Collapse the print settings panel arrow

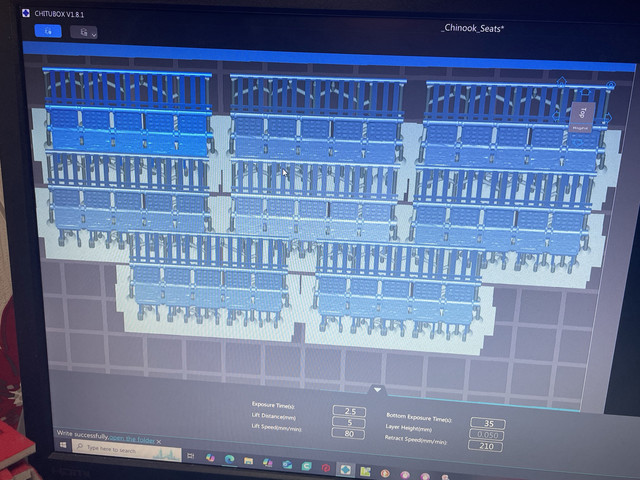378,390
